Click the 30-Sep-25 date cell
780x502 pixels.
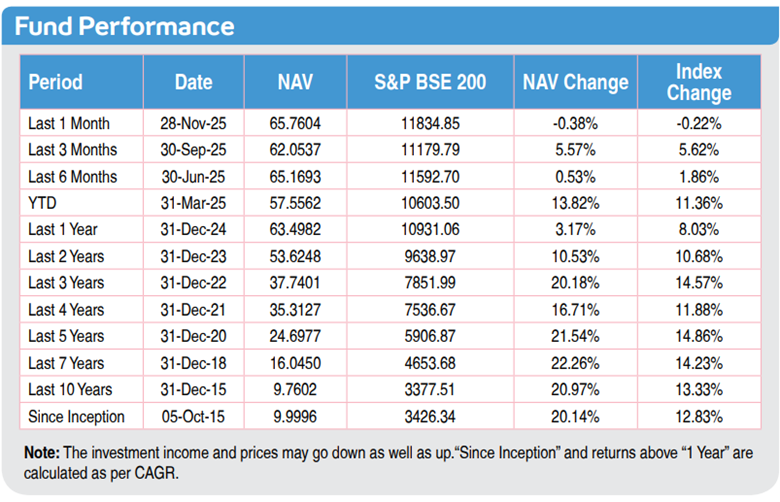pyautogui.click(x=194, y=150)
